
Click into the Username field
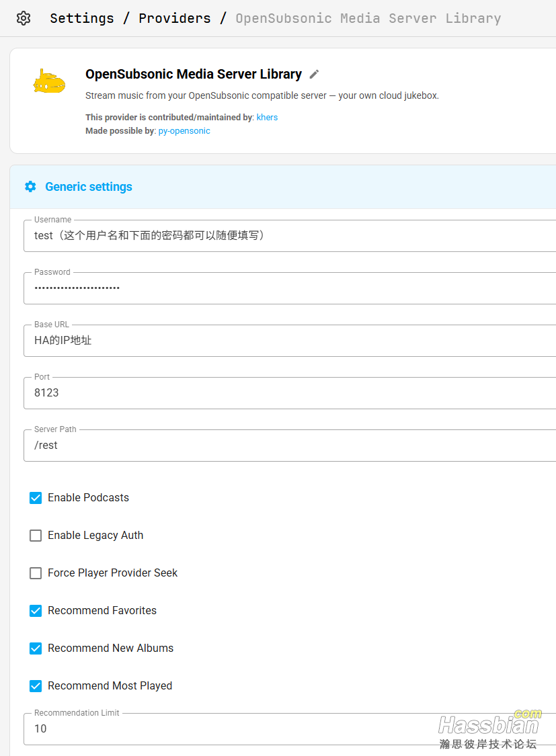pos(289,236)
